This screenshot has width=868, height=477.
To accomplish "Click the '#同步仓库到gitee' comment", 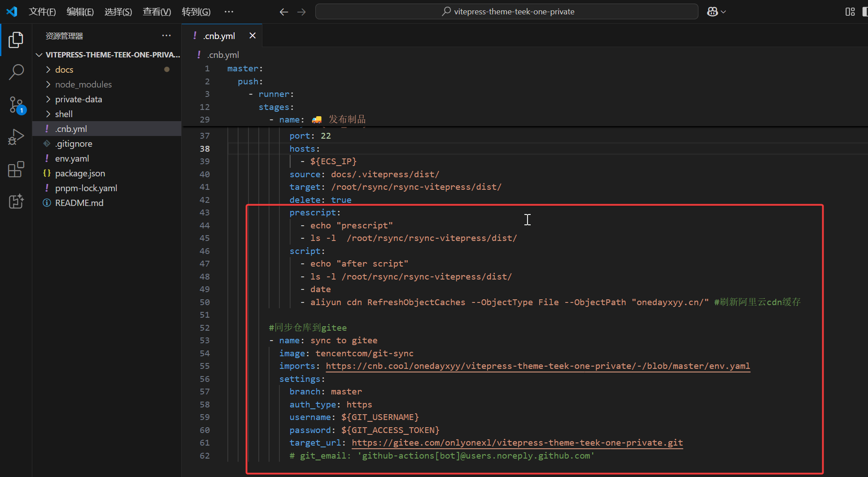I will [308, 328].
